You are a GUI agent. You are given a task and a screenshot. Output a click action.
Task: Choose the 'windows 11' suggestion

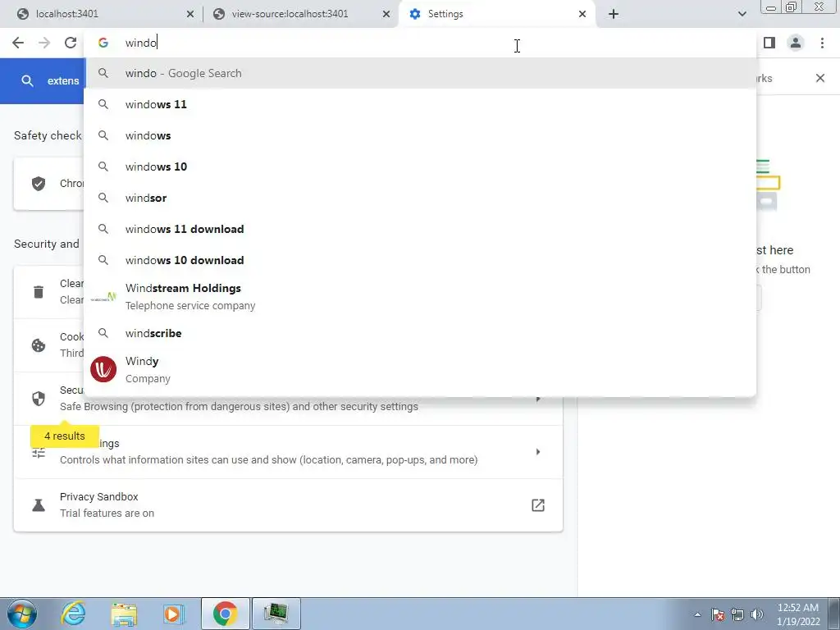[x=420, y=104]
